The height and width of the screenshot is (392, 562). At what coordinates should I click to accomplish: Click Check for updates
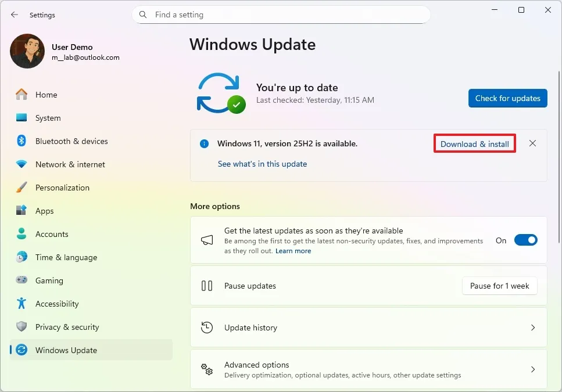pos(507,98)
